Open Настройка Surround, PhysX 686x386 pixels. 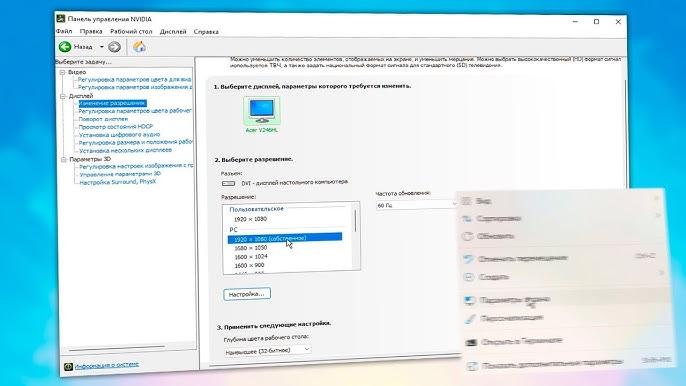(x=118, y=182)
